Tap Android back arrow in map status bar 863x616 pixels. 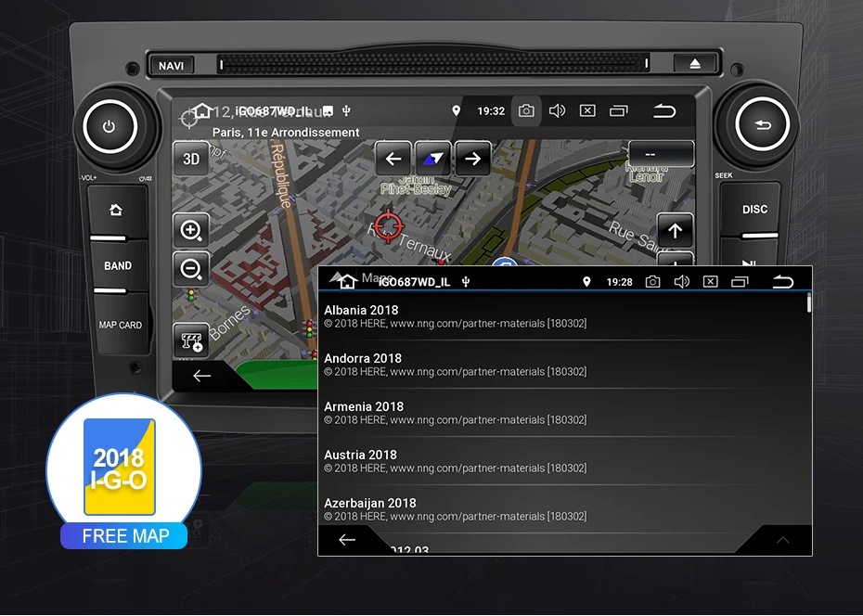coord(664,111)
